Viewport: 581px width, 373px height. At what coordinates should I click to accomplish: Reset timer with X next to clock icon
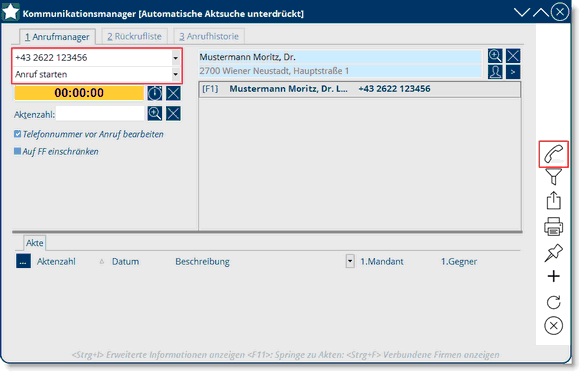pos(173,93)
